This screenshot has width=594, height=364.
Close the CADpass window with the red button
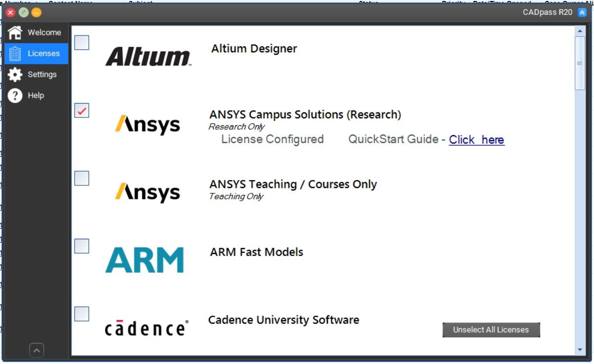click(x=10, y=13)
